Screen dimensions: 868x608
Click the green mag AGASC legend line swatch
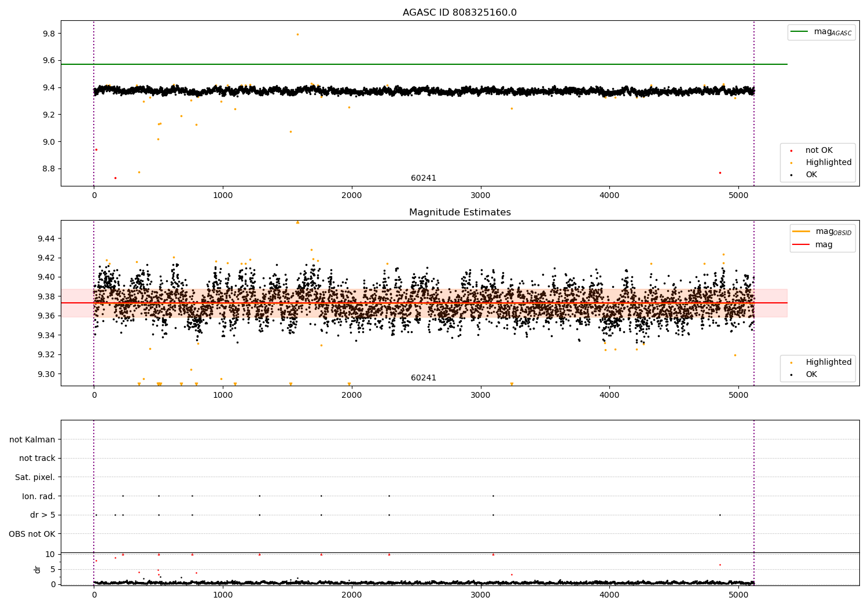(800, 32)
